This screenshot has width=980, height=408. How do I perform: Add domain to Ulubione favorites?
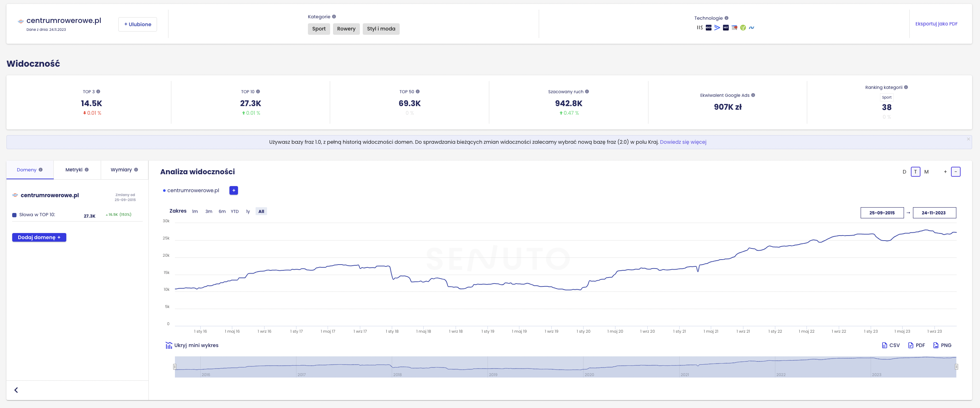[x=137, y=24]
